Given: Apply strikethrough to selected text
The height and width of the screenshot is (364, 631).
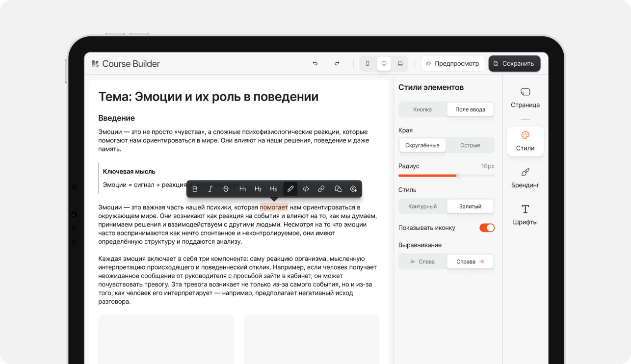Looking at the screenshot, I should pos(226,189).
